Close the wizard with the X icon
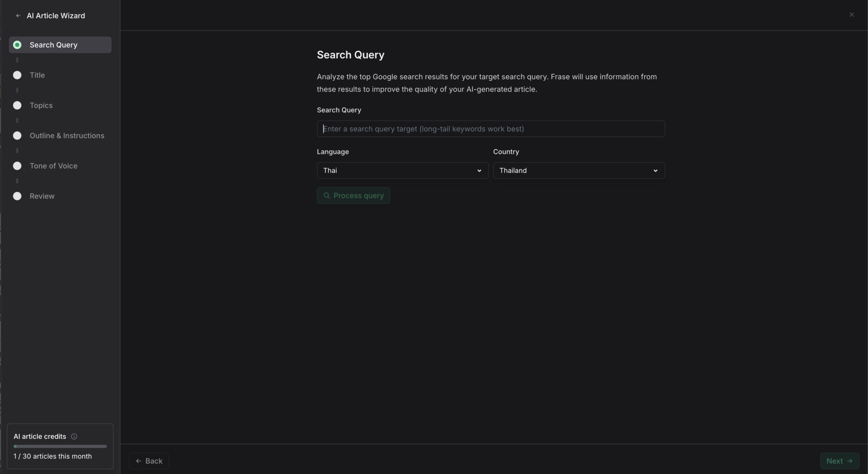Viewport: 868px width, 474px height. [852, 15]
